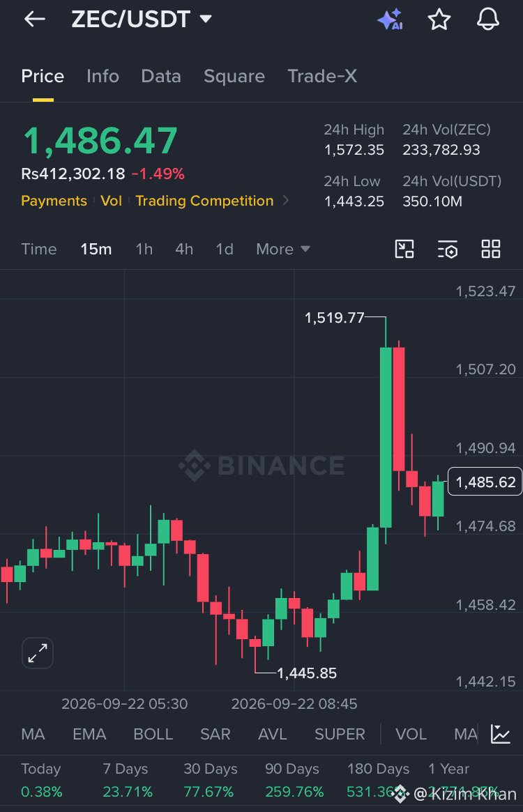Click the 1,485.62 current price marker
The width and height of the screenshot is (523, 812).
coord(485,482)
